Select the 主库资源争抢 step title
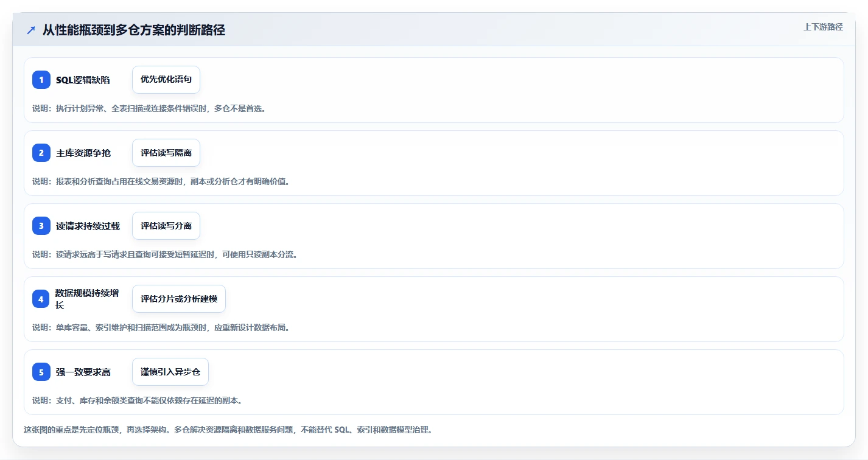The image size is (868, 460). point(83,153)
